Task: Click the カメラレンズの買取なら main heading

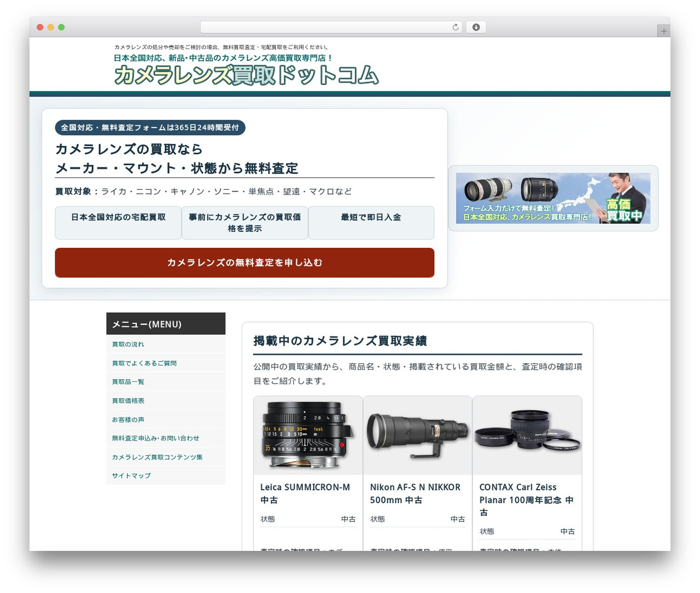Action: pyautogui.click(x=177, y=159)
